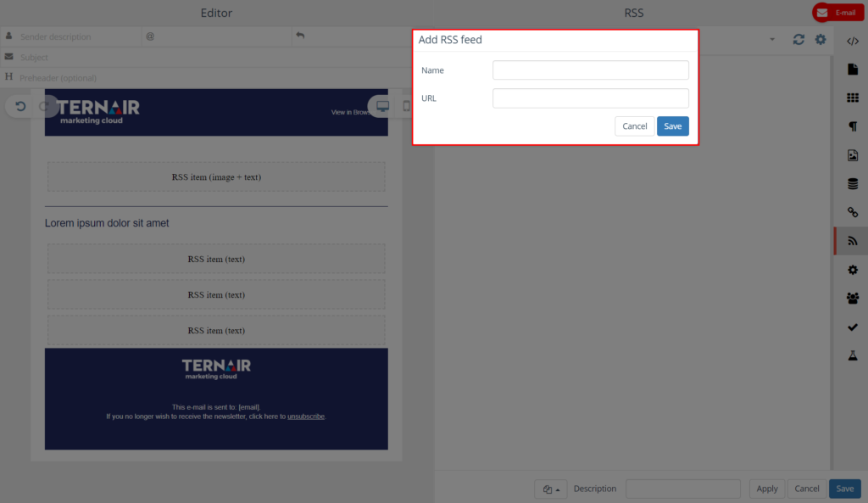The image size is (868, 503).
Task: Open the paragraph text icon in sidebar
Action: [x=853, y=126]
